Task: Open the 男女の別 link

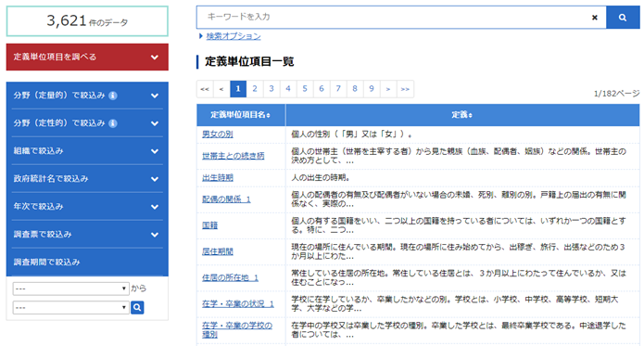Action: 218,135
